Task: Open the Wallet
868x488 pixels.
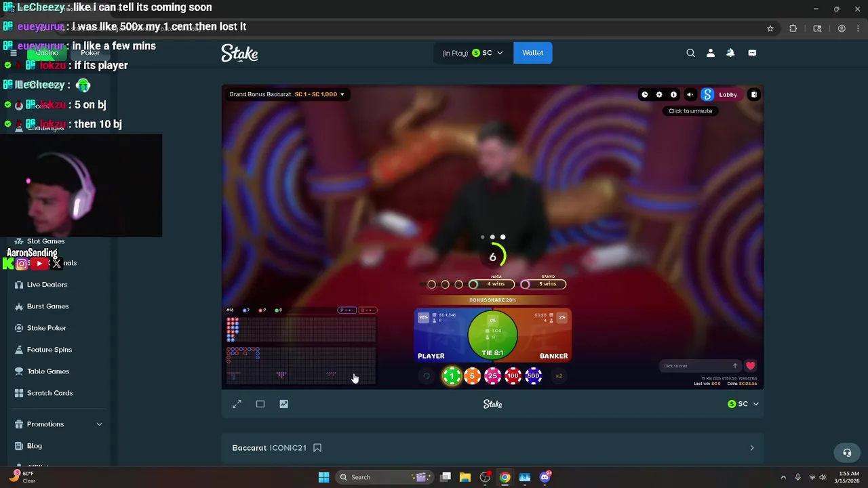Action: [x=532, y=53]
